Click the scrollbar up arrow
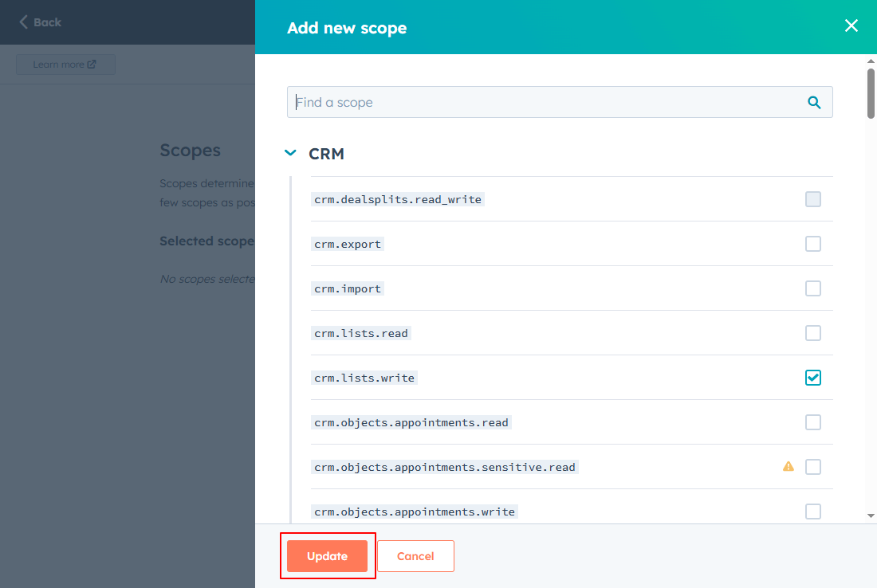877x588 pixels. point(871,61)
